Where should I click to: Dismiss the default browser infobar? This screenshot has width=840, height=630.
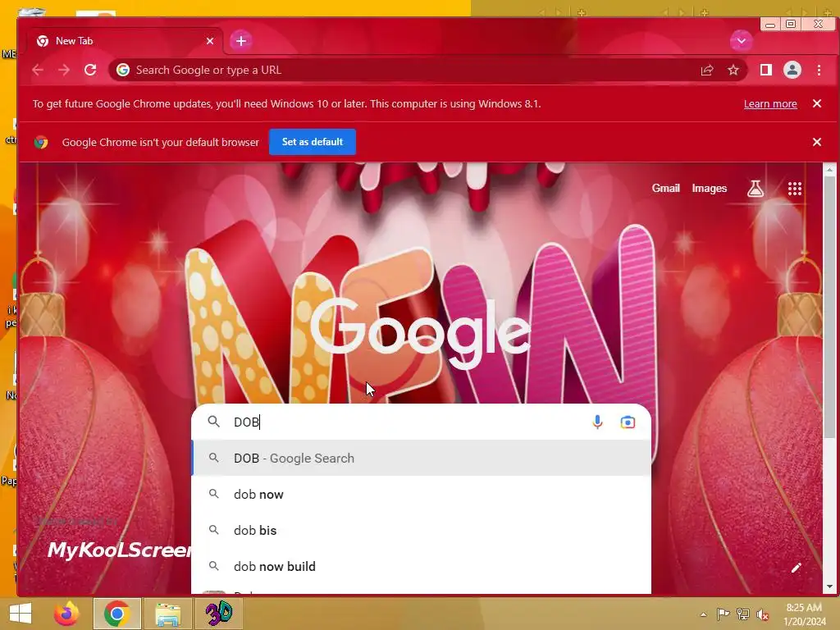point(817,142)
